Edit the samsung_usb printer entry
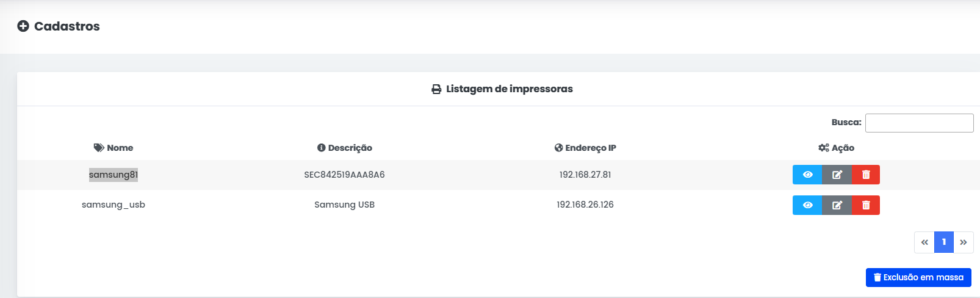 pyautogui.click(x=837, y=205)
